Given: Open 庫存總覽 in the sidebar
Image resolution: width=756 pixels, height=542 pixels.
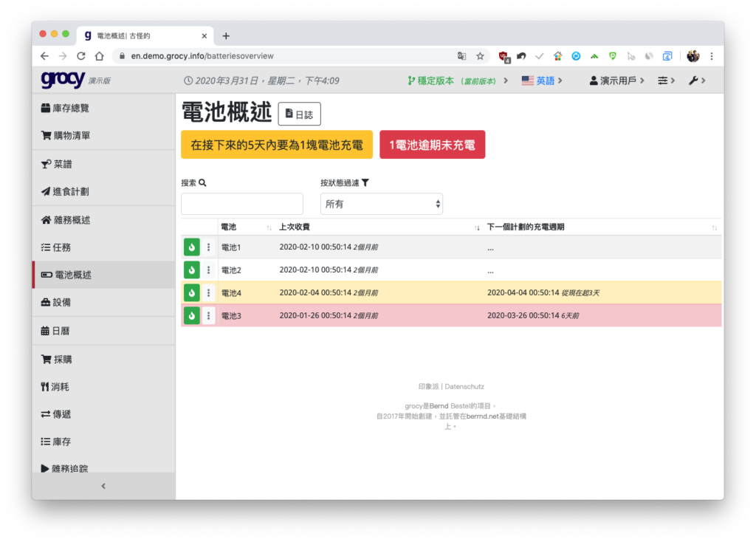Looking at the screenshot, I should coord(103,108).
